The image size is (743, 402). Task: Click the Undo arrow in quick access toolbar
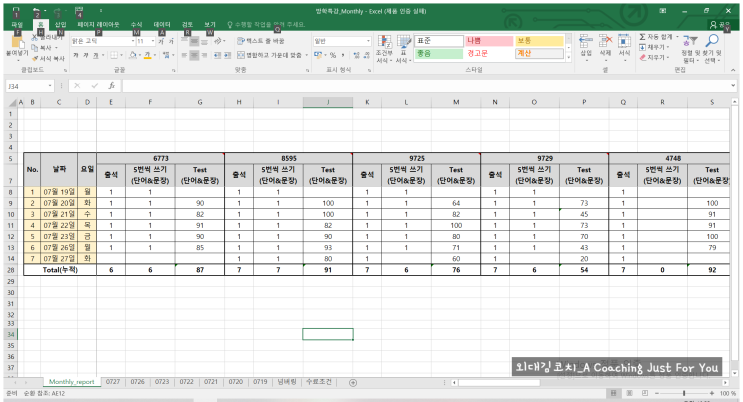[x=36, y=10]
